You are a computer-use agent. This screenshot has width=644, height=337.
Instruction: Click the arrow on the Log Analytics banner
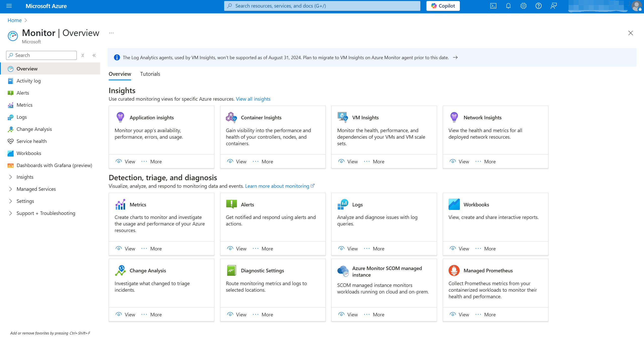click(455, 58)
